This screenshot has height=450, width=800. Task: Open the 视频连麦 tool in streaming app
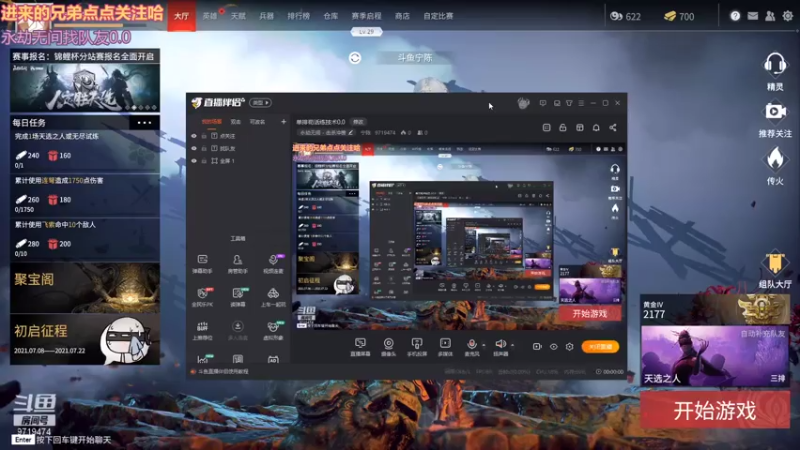tap(273, 264)
